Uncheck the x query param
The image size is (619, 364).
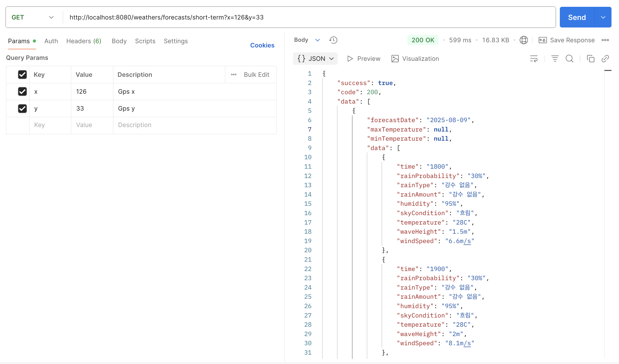click(x=22, y=92)
